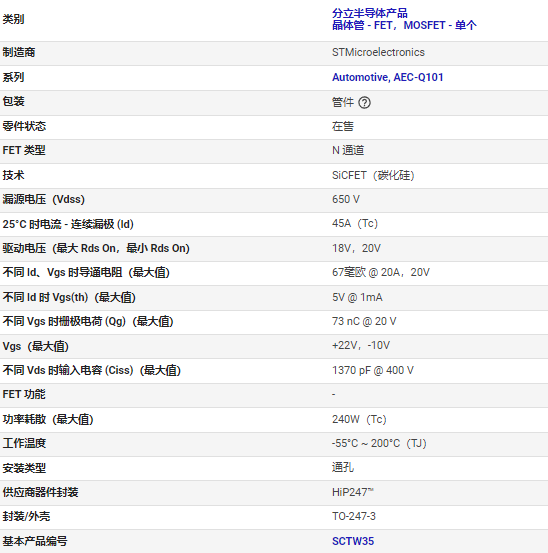Viewport: 548px width, 553px height.
Task: Select the STMicroelectronics manufacturer value
Action: (x=378, y=53)
